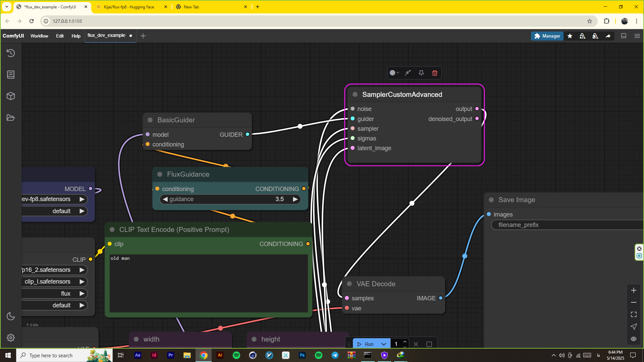Click right arrow on clip_l.safetensors selector
Viewport: 644px width, 362px height.
click(x=82, y=282)
